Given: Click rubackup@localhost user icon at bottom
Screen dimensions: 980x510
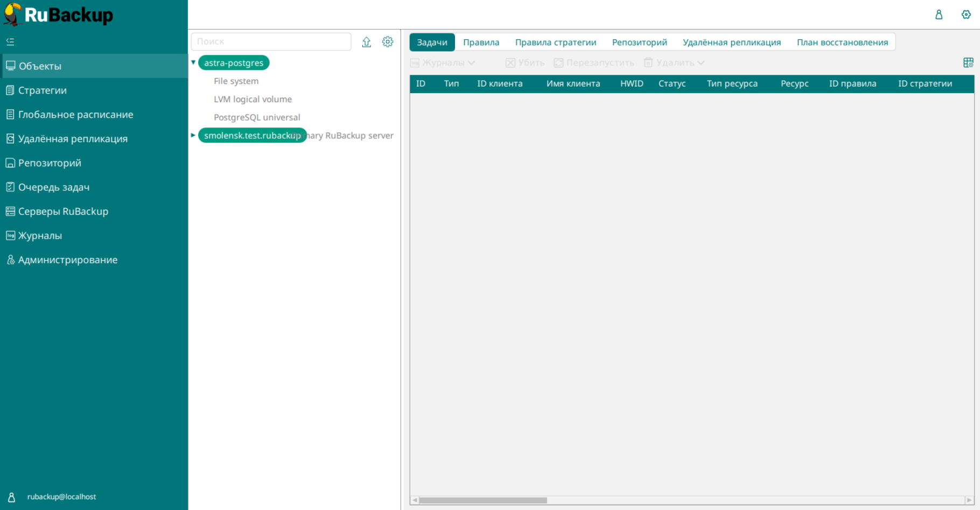Looking at the screenshot, I should click(x=11, y=497).
